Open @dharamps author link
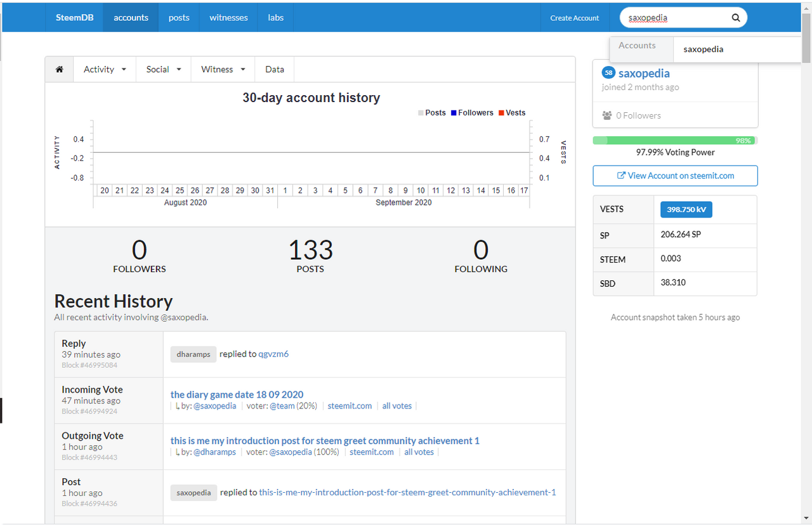This screenshot has height=527, width=812. click(214, 452)
